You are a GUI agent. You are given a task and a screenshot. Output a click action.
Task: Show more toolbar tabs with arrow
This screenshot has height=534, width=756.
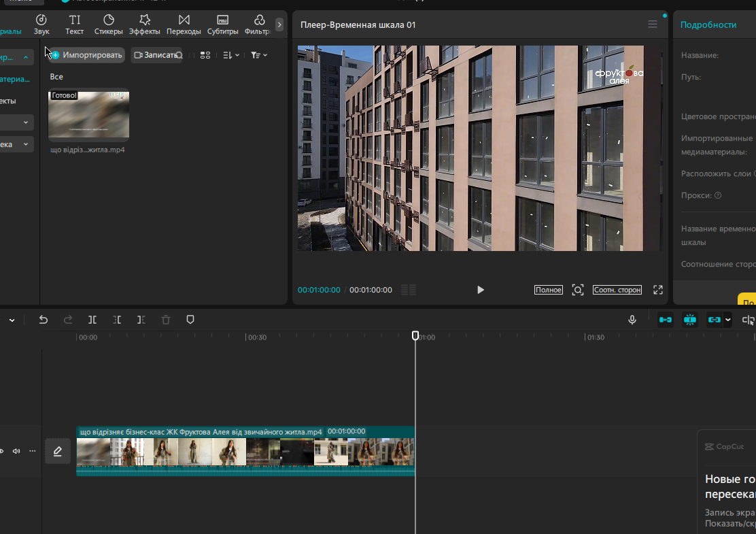coord(279,24)
